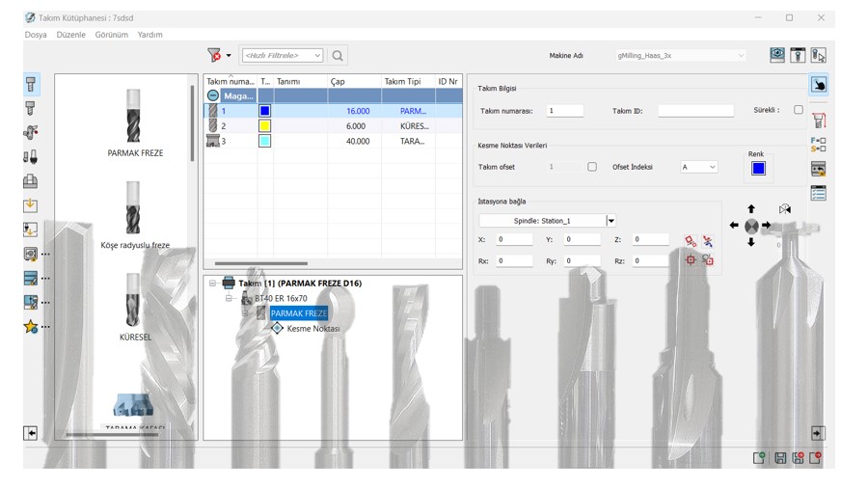
Task: Select tool row with diameter 40.000
Action: click(x=333, y=141)
